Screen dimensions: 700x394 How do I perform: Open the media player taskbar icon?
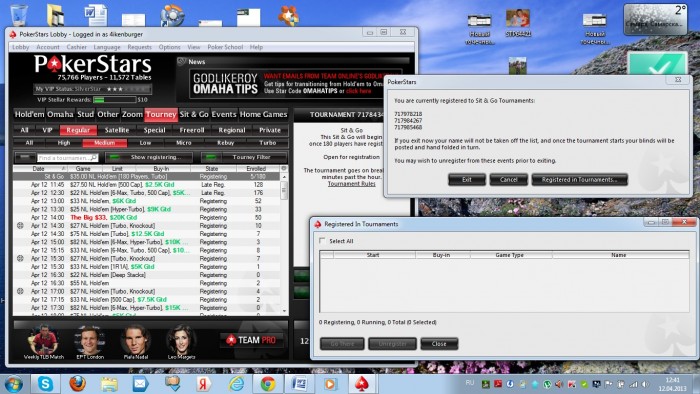click(x=330, y=384)
